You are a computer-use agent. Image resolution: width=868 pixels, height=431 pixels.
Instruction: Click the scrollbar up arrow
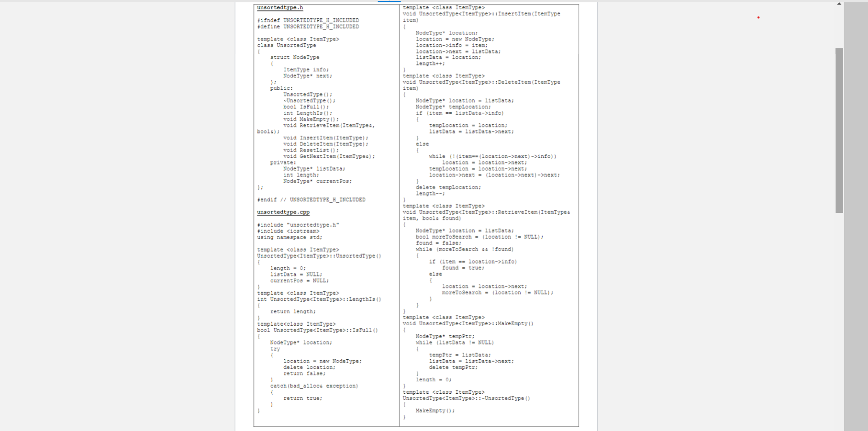[x=840, y=3]
